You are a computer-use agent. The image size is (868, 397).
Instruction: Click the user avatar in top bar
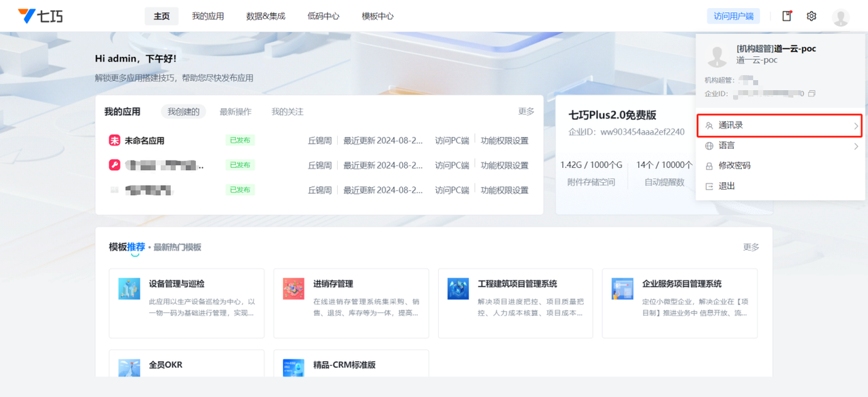click(x=840, y=17)
